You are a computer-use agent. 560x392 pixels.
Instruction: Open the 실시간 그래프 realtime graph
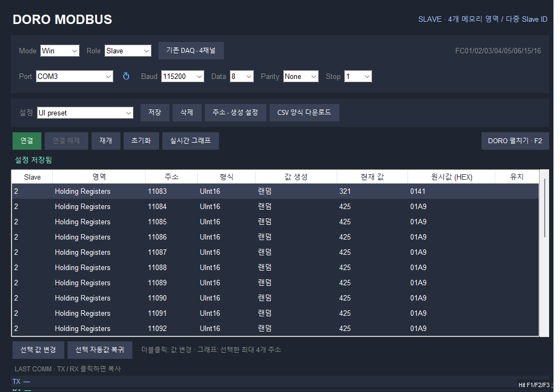tap(190, 140)
